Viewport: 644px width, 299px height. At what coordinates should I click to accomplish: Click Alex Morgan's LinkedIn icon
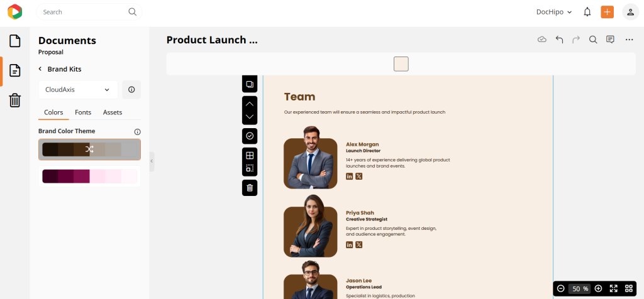click(350, 177)
